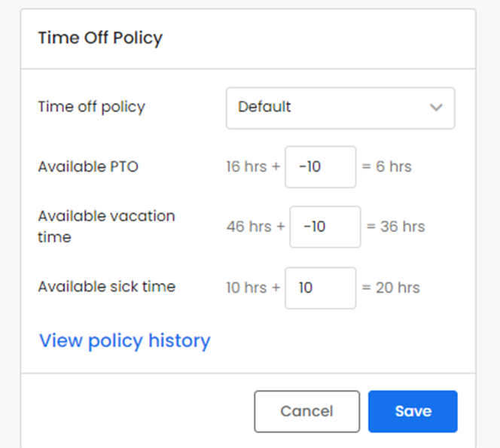The image size is (500, 448).
Task: Click the Available PTO adjustment field
Action: click(x=320, y=167)
